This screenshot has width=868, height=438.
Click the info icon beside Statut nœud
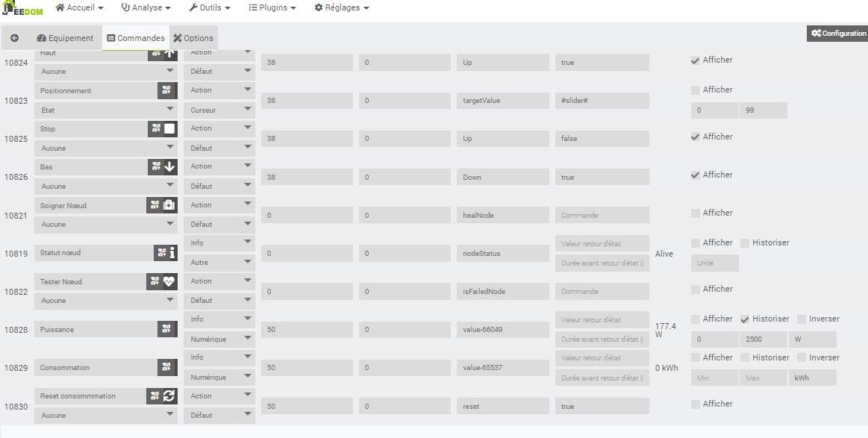[x=172, y=253]
